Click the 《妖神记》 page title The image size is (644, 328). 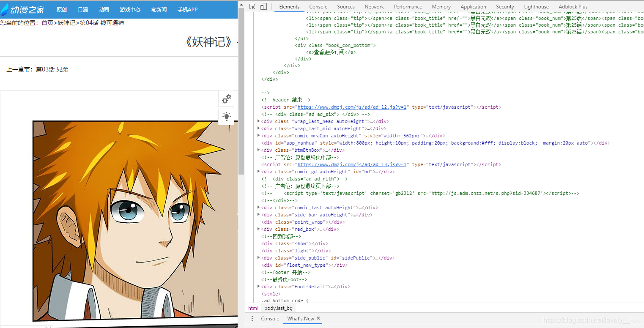[210, 41]
